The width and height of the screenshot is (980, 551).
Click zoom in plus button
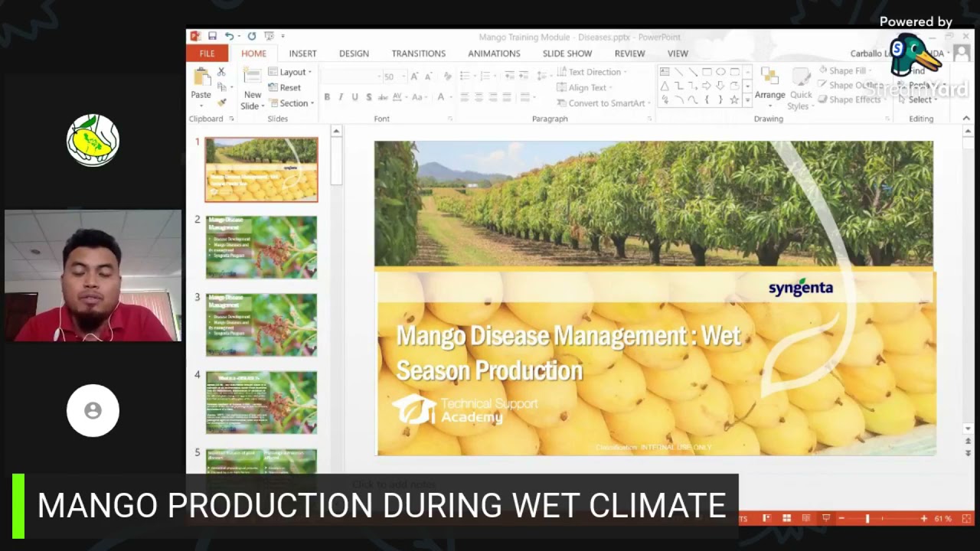coord(924,518)
